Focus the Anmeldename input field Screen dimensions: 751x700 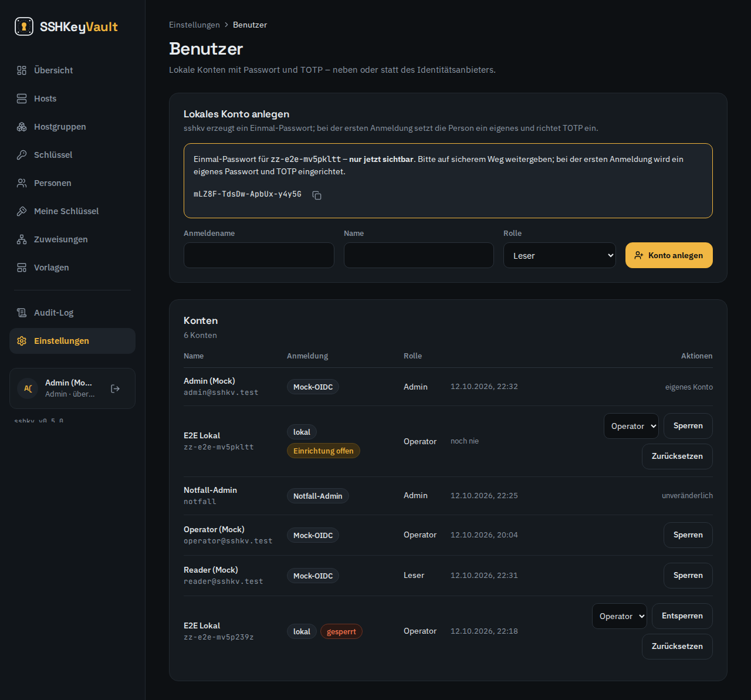coord(259,255)
